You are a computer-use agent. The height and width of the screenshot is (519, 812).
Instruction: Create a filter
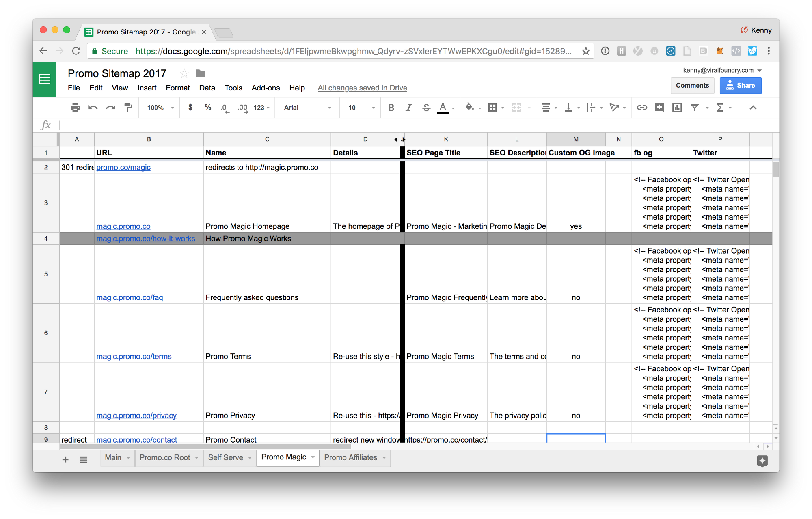(x=695, y=108)
